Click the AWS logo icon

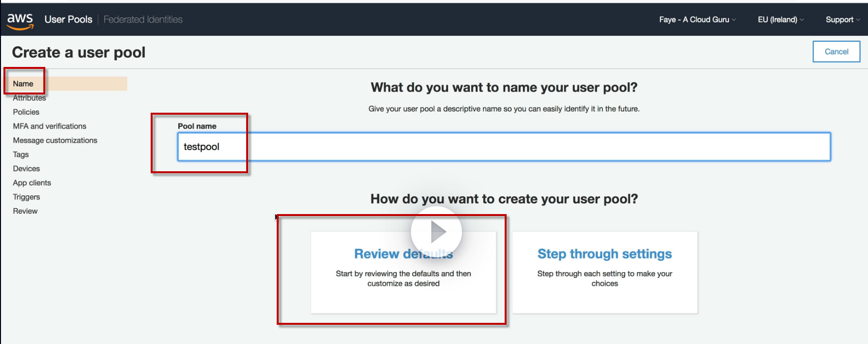pyautogui.click(x=20, y=21)
